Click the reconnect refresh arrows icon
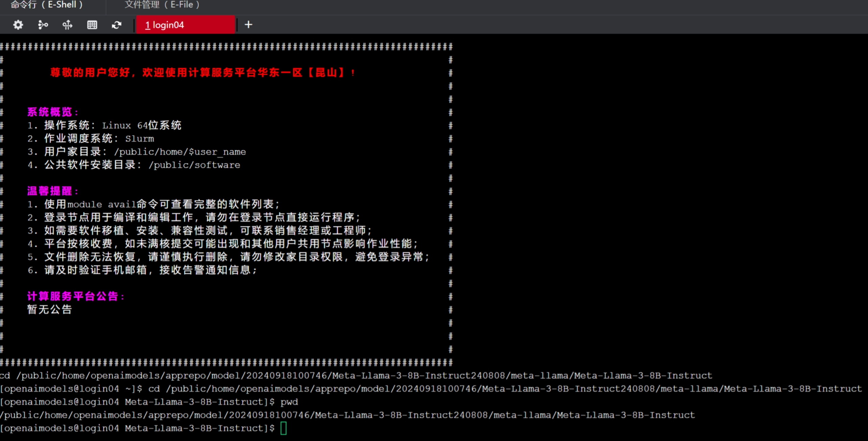The height and width of the screenshot is (441, 868). (117, 25)
